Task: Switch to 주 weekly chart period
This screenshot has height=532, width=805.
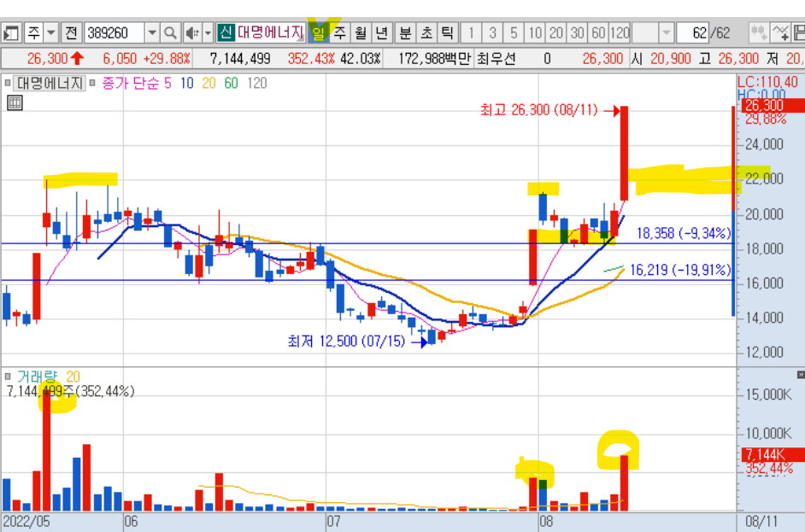Action: 339,33
